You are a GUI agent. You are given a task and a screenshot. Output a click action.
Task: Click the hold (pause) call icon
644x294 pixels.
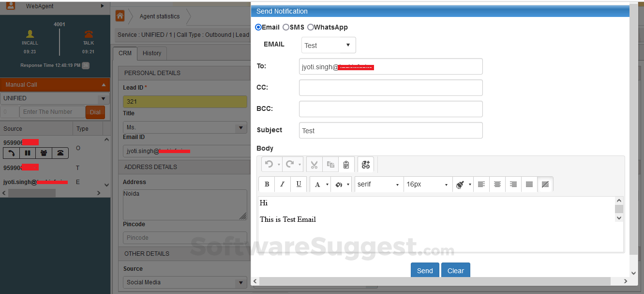pos(28,153)
